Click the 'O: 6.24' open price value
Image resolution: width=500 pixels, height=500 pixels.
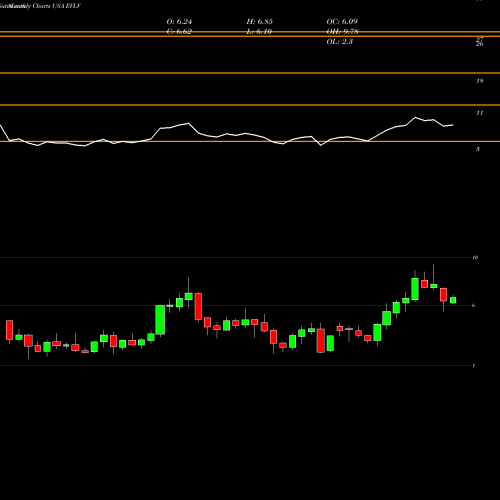coord(179,22)
